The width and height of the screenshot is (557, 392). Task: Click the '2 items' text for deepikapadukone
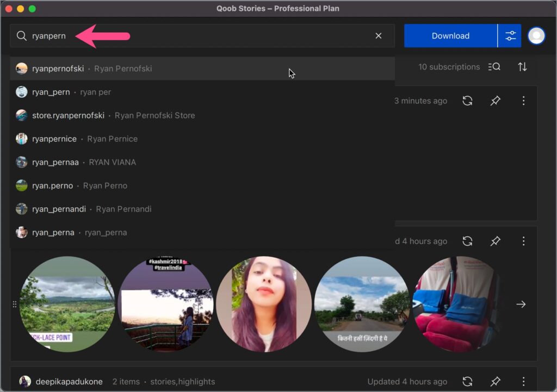[126, 382]
